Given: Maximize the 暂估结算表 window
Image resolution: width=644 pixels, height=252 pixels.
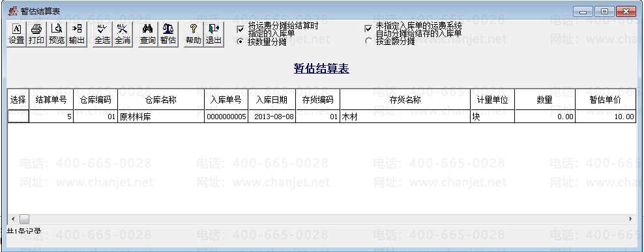Looking at the screenshot, I should tap(605, 12).
